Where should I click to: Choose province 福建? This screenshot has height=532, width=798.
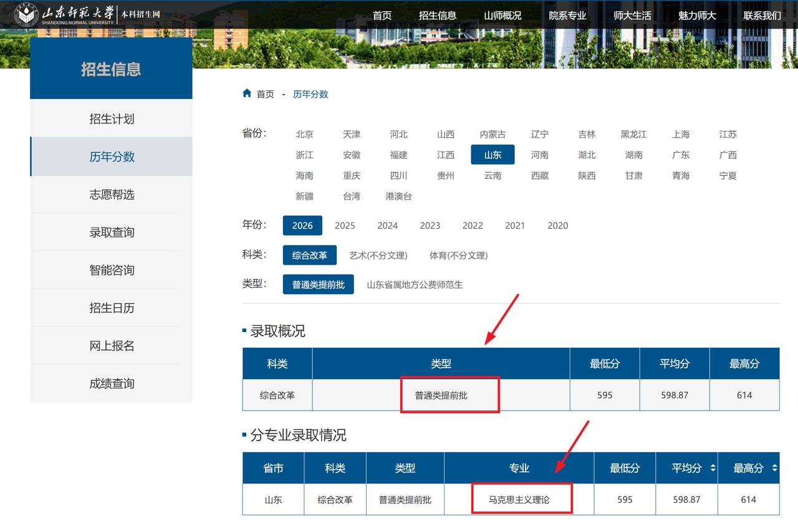pyautogui.click(x=399, y=154)
